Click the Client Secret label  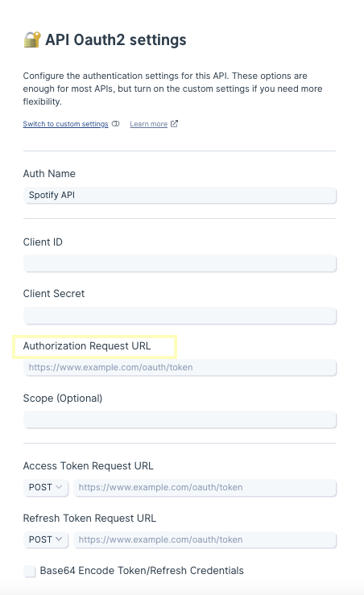coord(54,294)
